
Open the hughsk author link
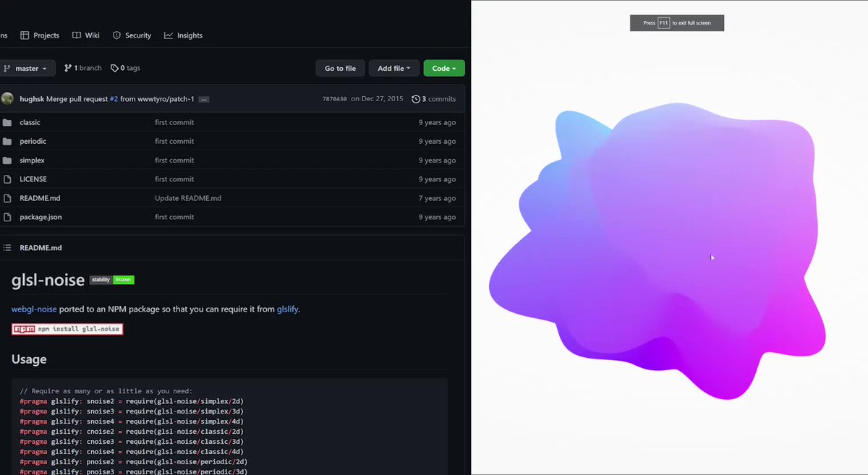[x=32, y=99]
